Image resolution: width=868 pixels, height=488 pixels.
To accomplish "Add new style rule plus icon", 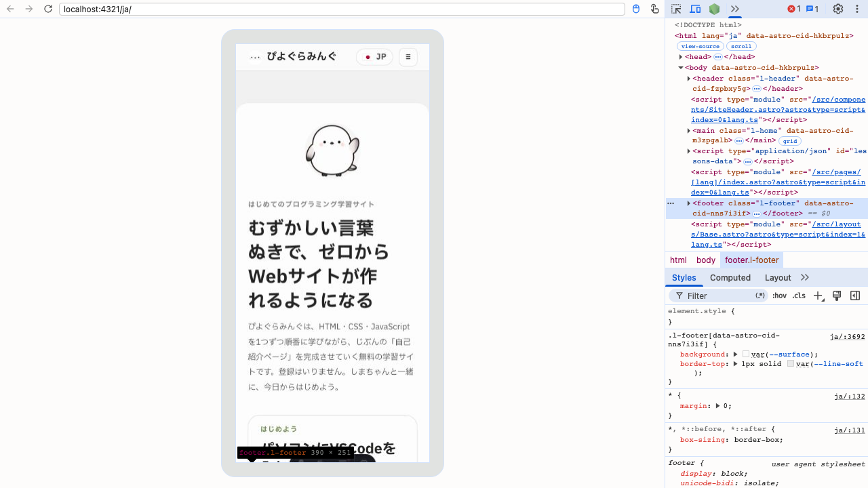I will point(818,296).
